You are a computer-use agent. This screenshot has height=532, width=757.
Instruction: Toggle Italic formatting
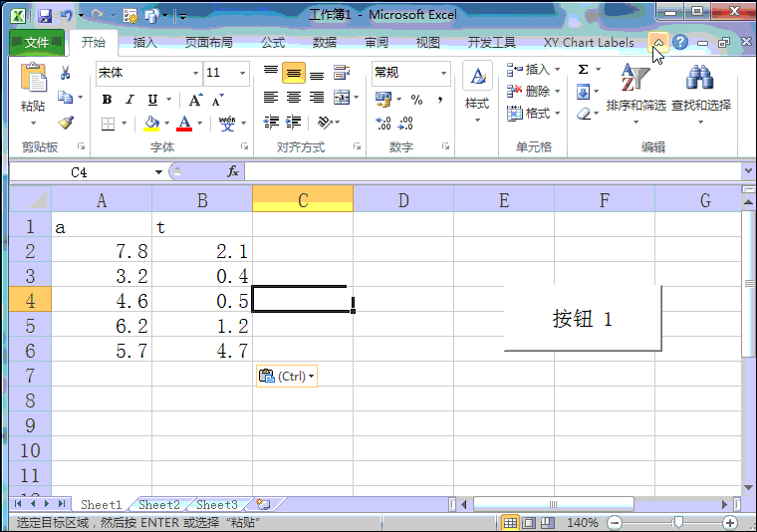pyautogui.click(x=129, y=100)
